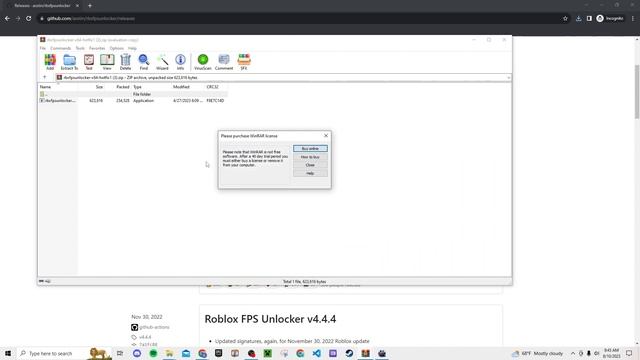Image resolution: width=640 pixels, height=360 pixels.
Task: Open a new browser tab
Action: pyautogui.click(x=90, y=6)
